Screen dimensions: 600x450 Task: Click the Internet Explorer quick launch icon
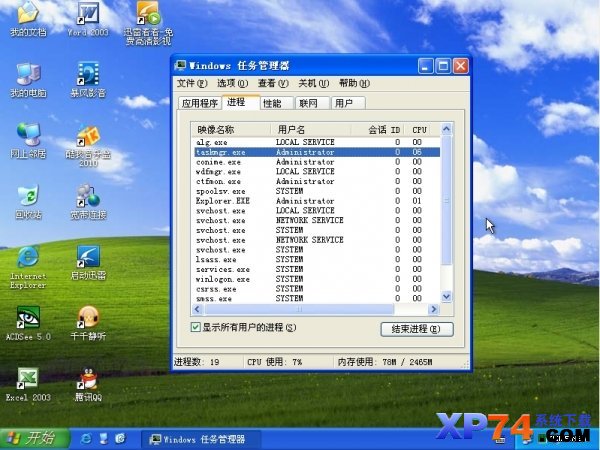86,439
